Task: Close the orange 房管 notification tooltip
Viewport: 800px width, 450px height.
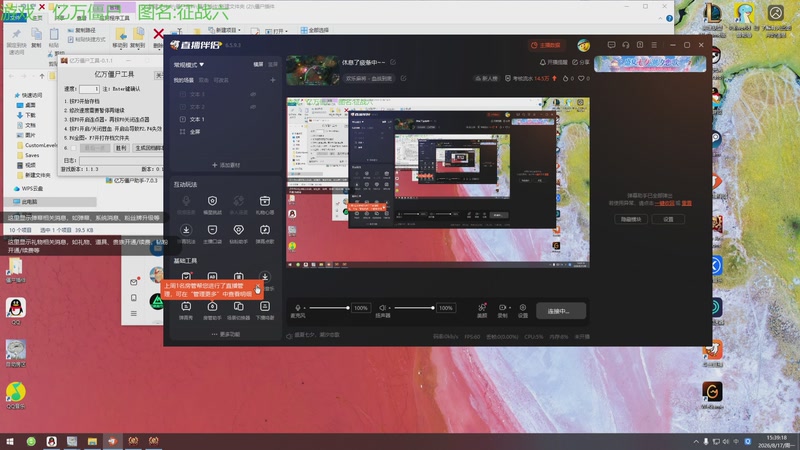Action: point(258,285)
